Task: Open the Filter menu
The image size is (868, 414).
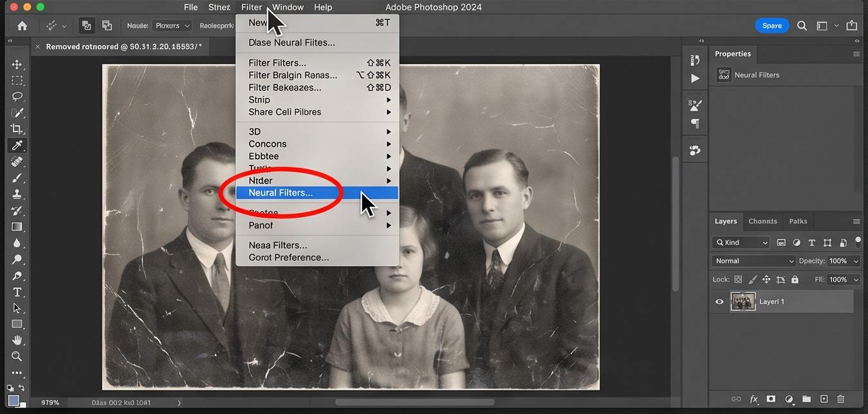Action: tap(252, 7)
